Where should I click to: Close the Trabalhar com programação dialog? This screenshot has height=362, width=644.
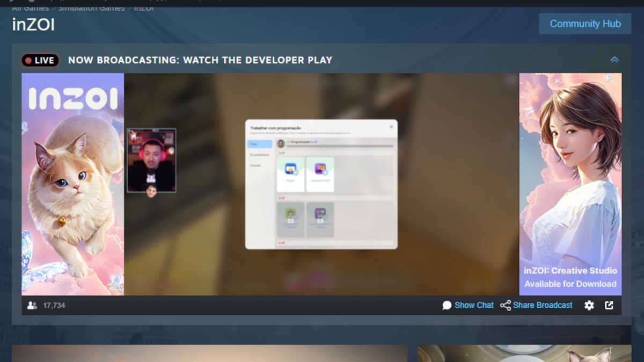click(x=391, y=127)
